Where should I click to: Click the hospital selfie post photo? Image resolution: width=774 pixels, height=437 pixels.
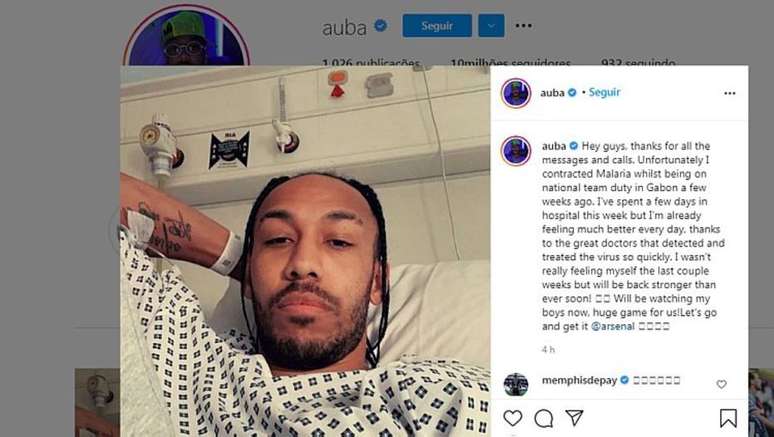(305, 251)
